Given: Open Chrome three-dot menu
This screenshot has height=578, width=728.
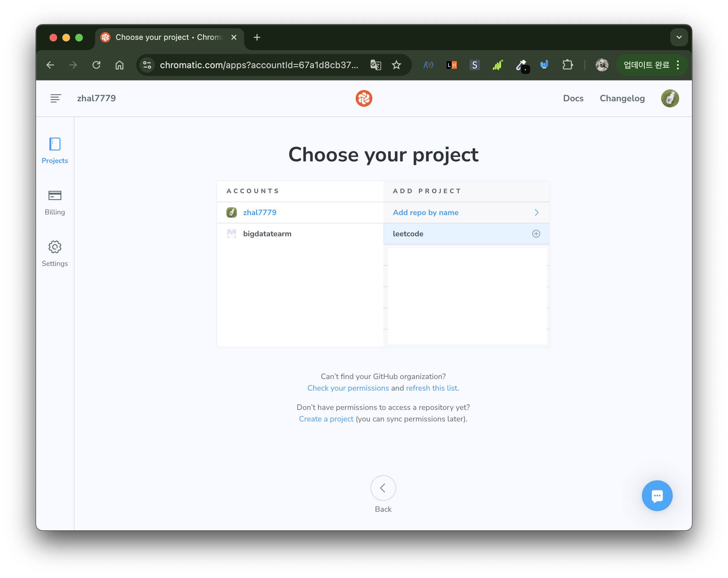Looking at the screenshot, I should pos(678,65).
